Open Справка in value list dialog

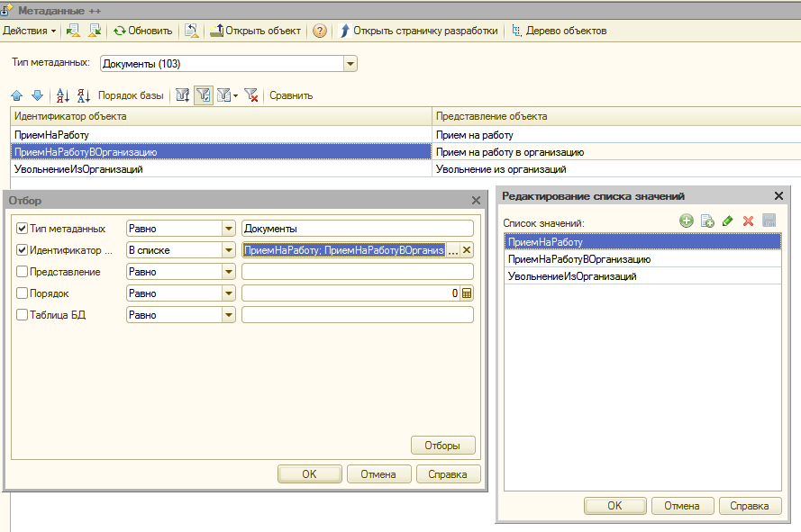point(750,506)
